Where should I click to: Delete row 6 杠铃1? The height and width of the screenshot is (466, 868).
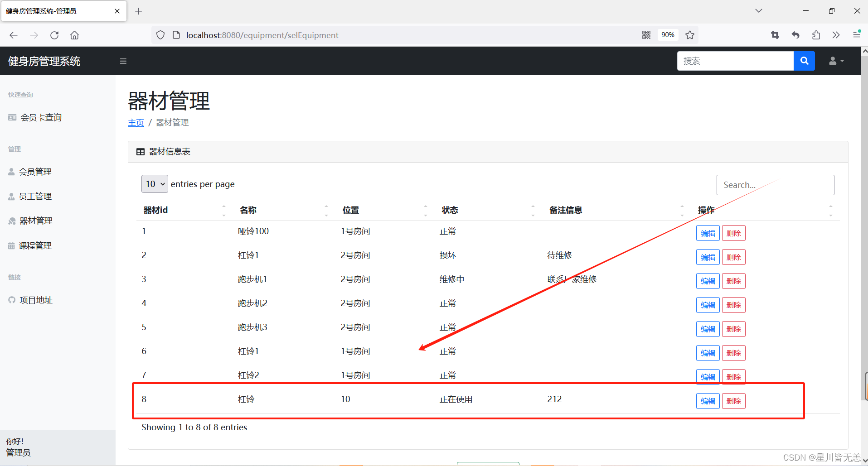coord(733,353)
